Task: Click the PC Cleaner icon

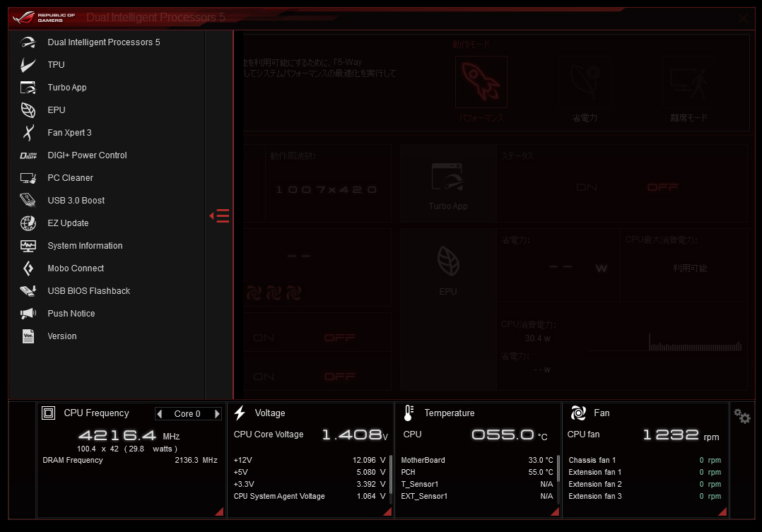Action: 28,178
